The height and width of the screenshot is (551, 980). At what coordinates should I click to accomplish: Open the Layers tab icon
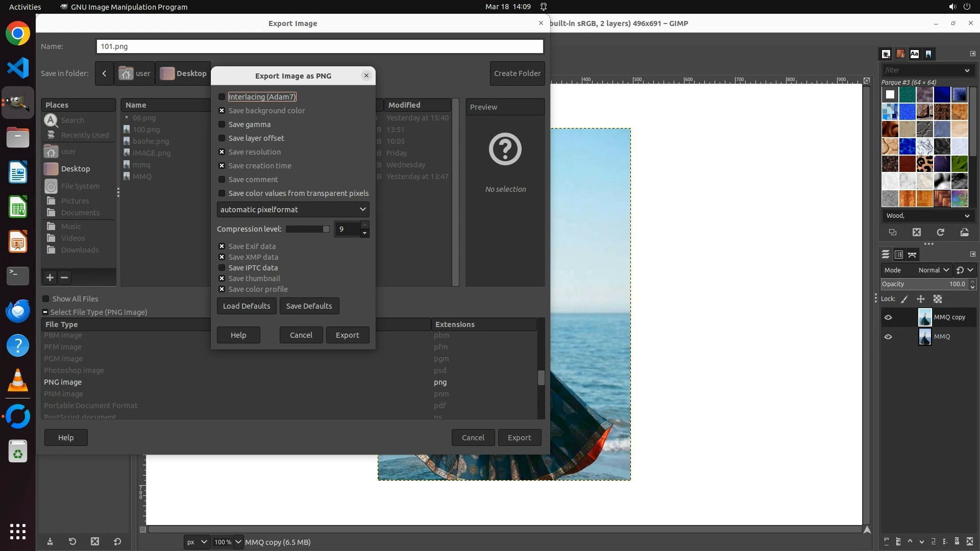[x=886, y=254]
